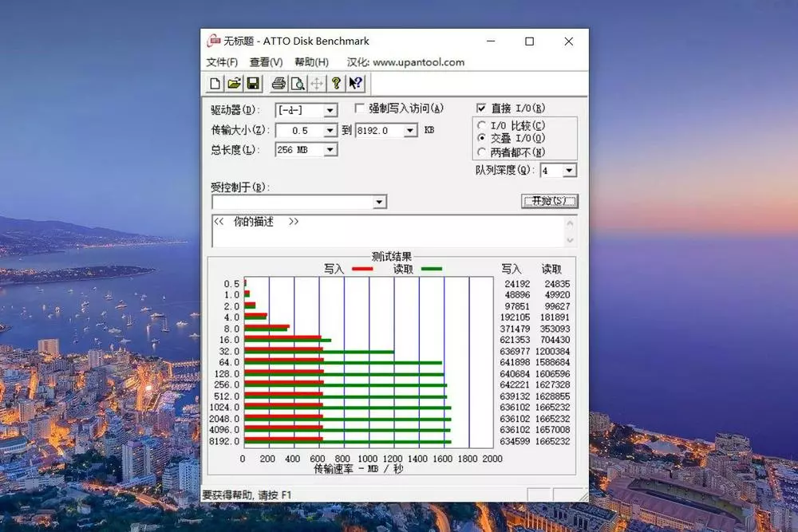Select the 两者都不(N) radio button
This screenshot has width=798, height=532.
pos(481,152)
